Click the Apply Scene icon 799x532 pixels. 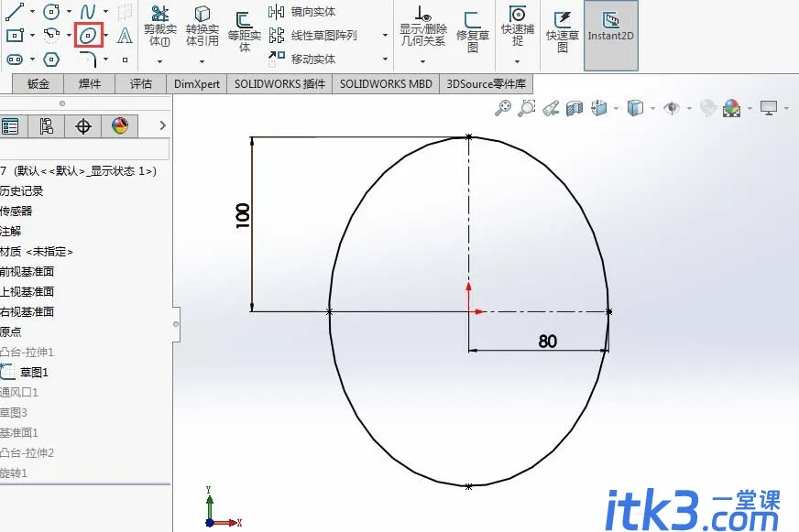click(732, 108)
